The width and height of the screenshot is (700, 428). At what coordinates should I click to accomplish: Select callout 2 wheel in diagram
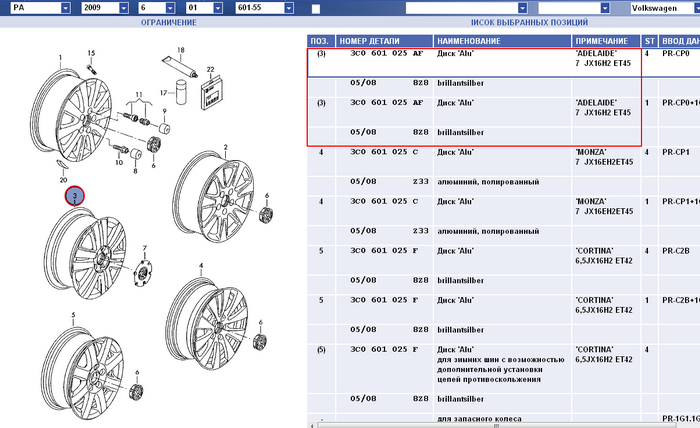click(225, 147)
